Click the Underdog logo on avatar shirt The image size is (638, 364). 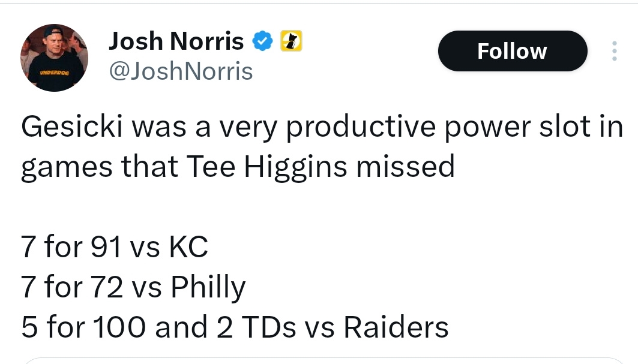point(55,73)
